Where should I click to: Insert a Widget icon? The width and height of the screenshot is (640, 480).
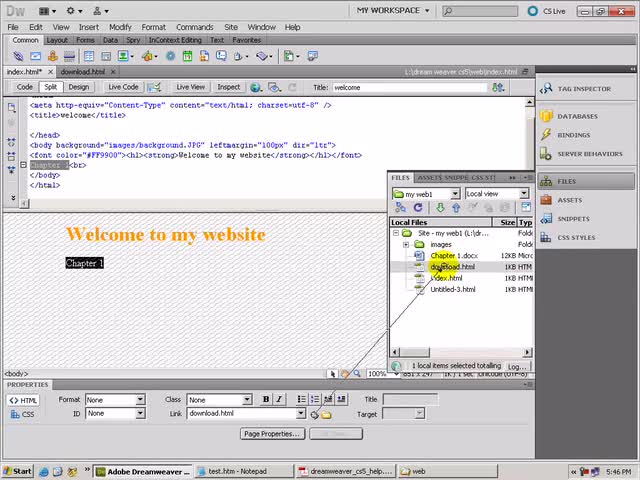[170, 56]
